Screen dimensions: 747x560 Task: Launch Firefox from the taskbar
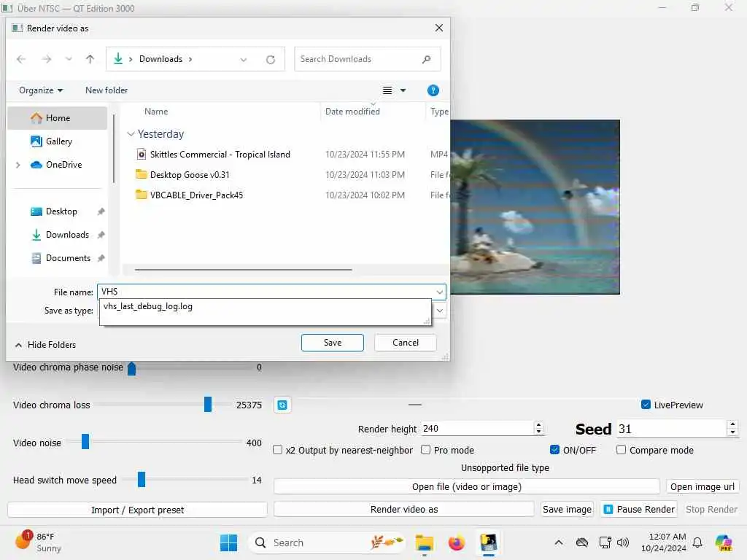pyautogui.click(x=457, y=542)
